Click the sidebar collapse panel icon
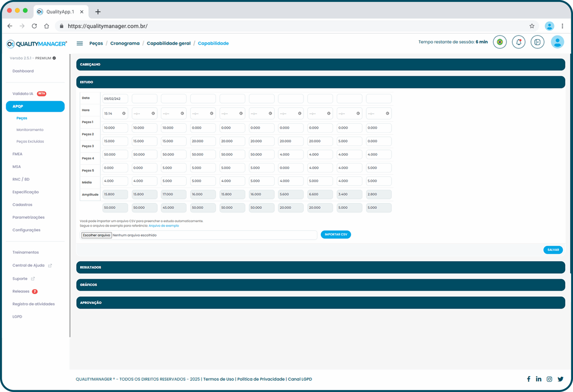The width and height of the screenshot is (573, 392). pyautogui.click(x=537, y=42)
